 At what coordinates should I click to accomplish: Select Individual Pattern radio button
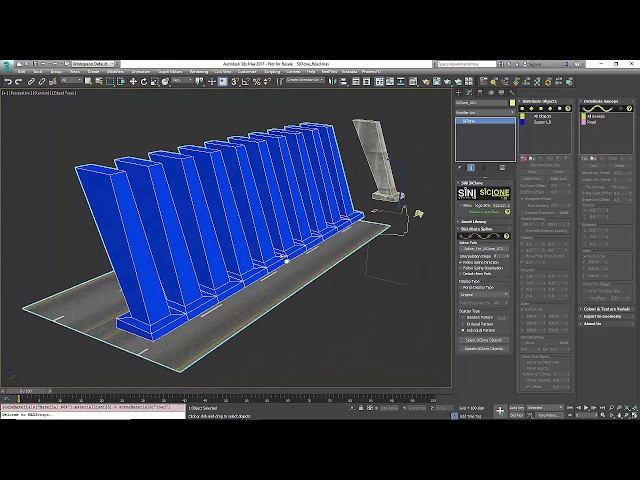463,330
